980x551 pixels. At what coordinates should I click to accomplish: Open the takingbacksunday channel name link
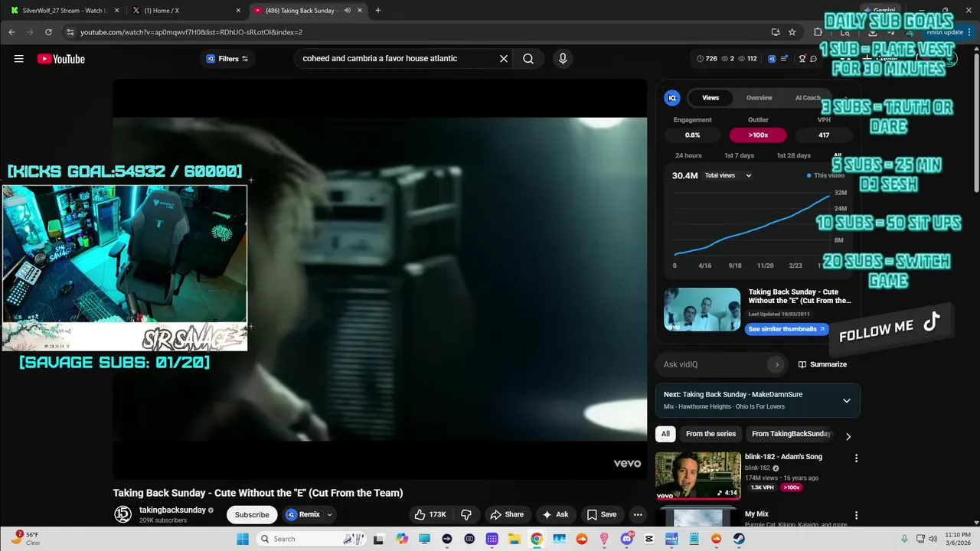172,510
